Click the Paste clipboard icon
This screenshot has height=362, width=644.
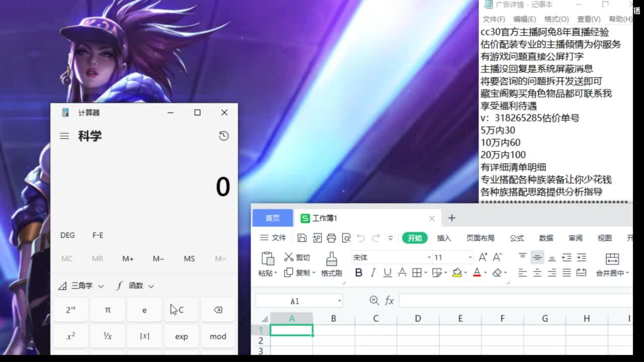(x=268, y=258)
